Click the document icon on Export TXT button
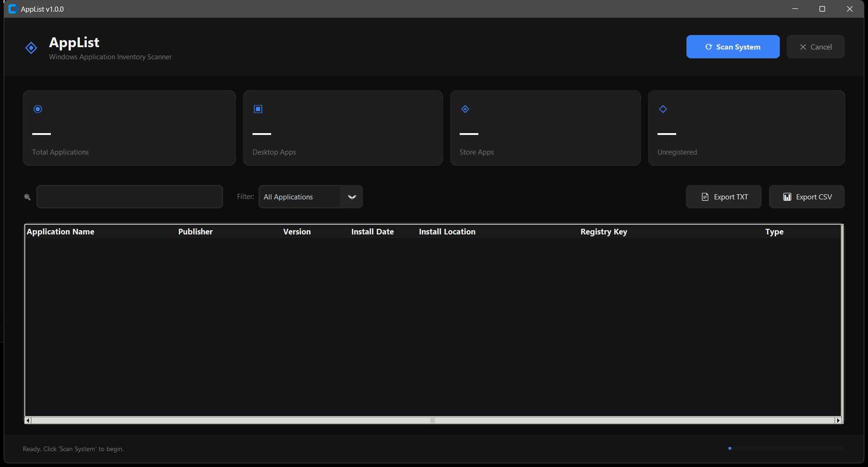 tap(705, 197)
